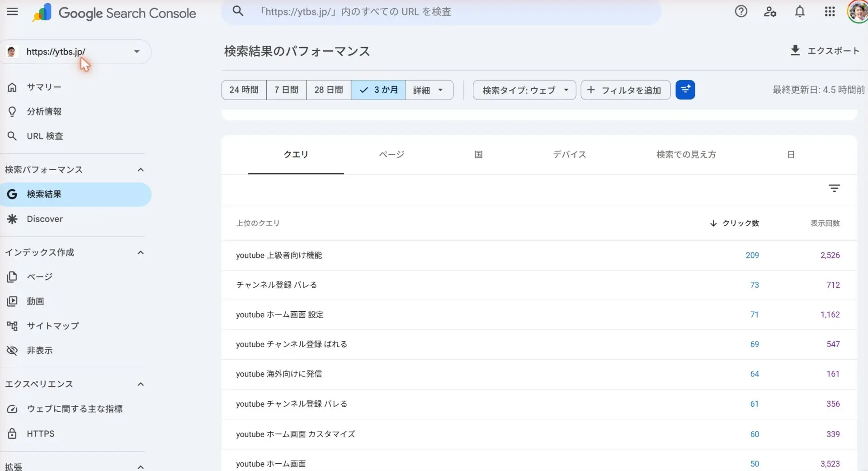Open the account profile avatar
The width and height of the screenshot is (868, 471).
pos(858,11)
